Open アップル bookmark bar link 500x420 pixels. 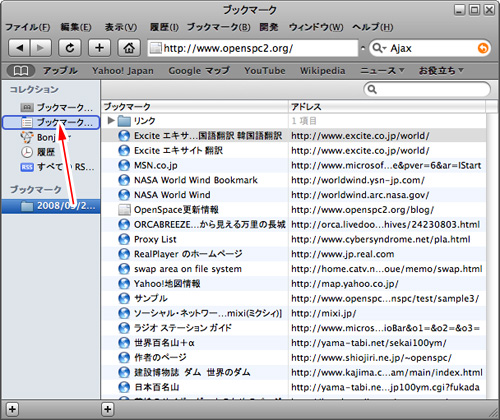[x=60, y=71]
